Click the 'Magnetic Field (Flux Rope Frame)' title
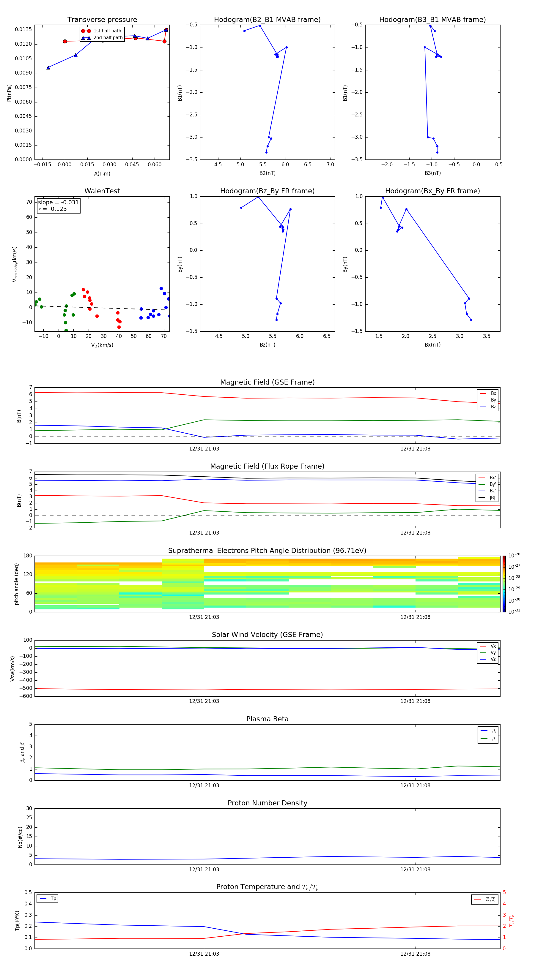Image resolution: width=535 pixels, height=980 pixels. (x=267, y=467)
